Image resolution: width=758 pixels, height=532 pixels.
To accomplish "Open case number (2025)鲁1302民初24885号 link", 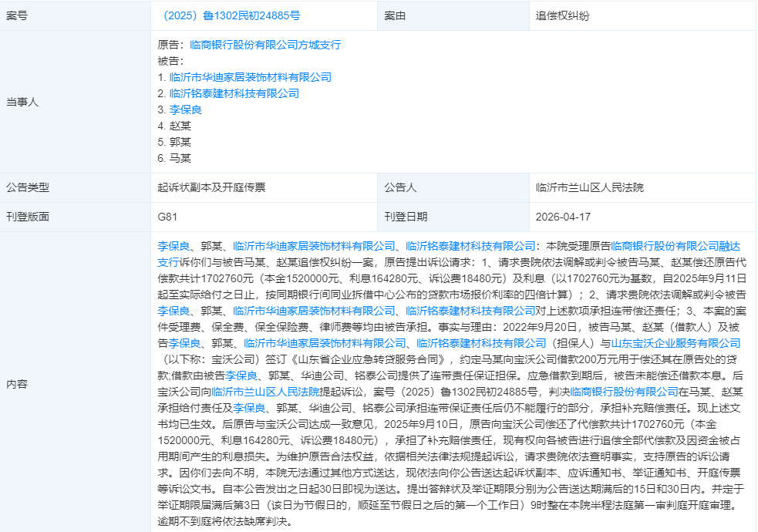I will click(x=229, y=15).
